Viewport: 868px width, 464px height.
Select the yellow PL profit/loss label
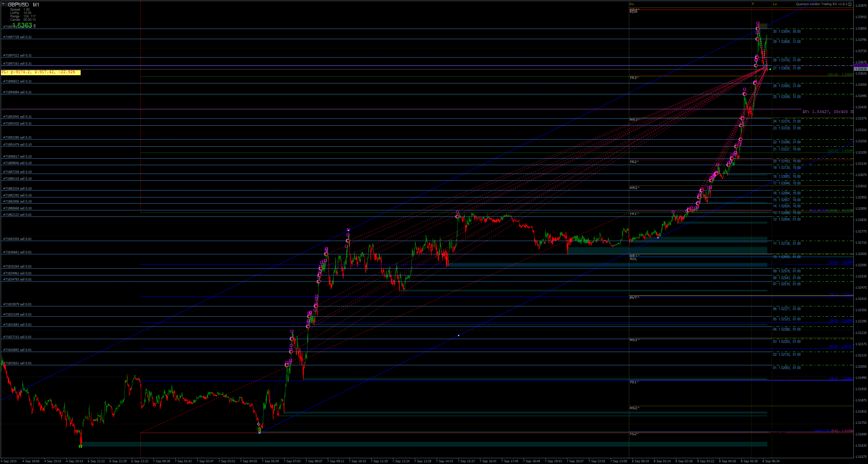click(41, 72)
